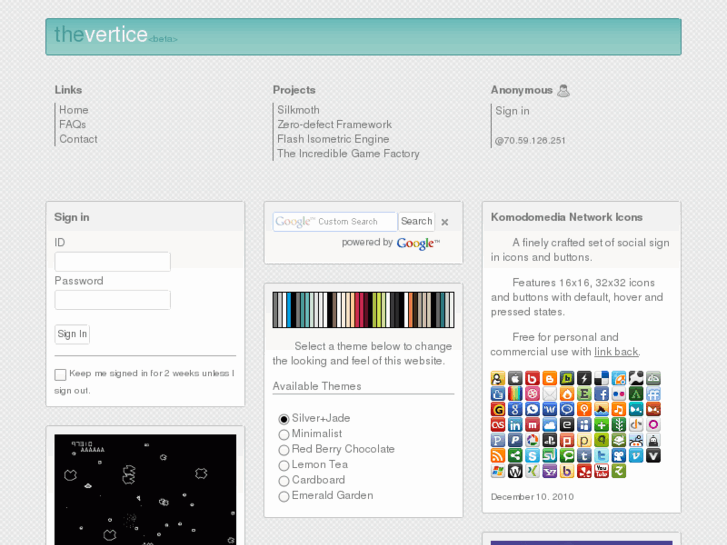Clear search with the x button
The image size is (727, 545).
pyautogui.click(x=445, y=222)
